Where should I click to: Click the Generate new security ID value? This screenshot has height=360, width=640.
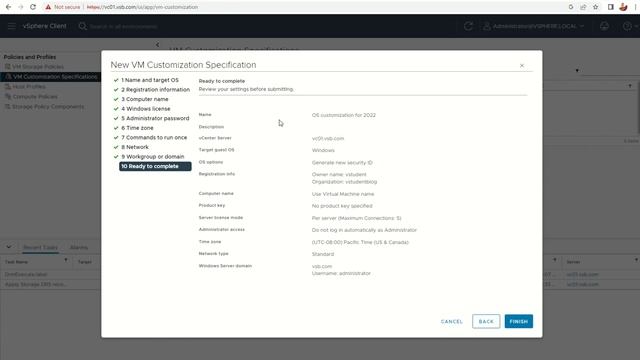(x=342, y=162)
